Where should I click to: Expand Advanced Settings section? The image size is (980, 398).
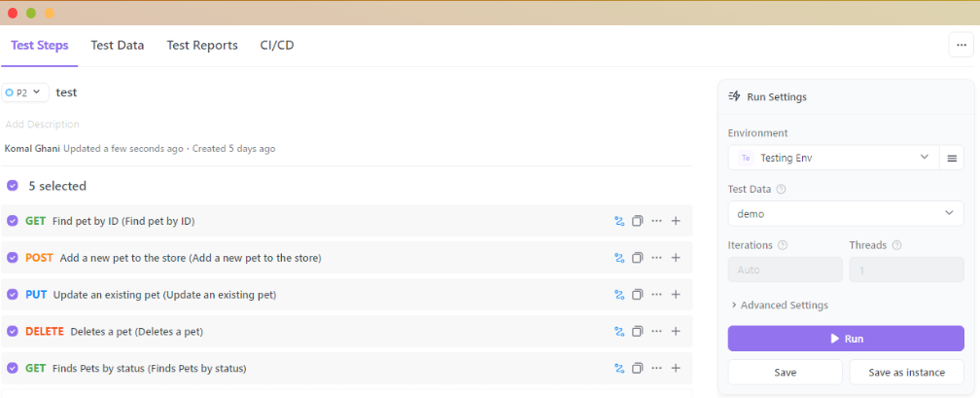tap(780, 306)
